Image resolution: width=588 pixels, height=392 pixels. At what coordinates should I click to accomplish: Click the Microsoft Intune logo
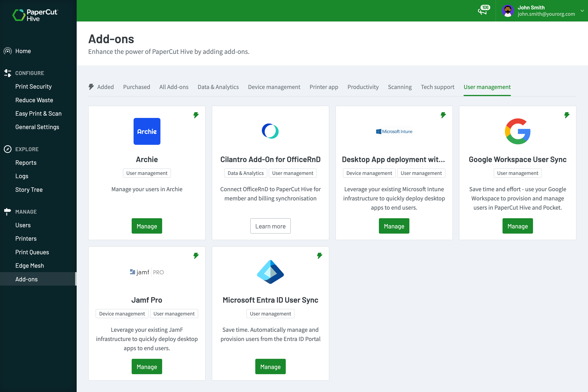click(394, 131)
